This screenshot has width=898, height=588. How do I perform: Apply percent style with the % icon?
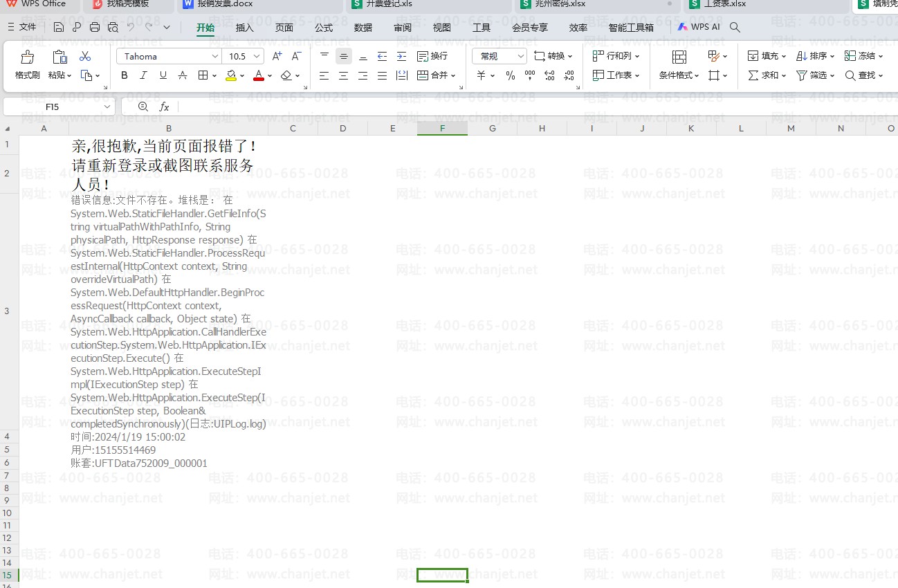pyautogui.click(x=511, y=75)
